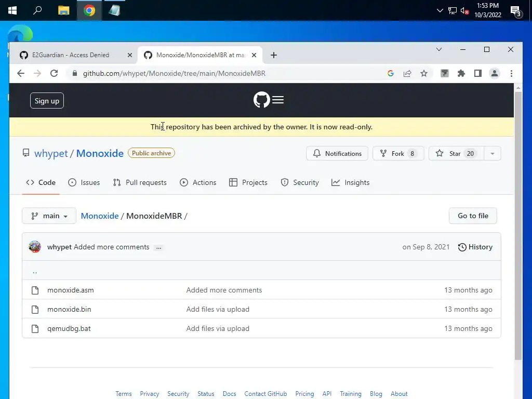The height and width of the screenshot is (399, 532).
Task: Open the tab search dropdown
Action: coord(438,49)
